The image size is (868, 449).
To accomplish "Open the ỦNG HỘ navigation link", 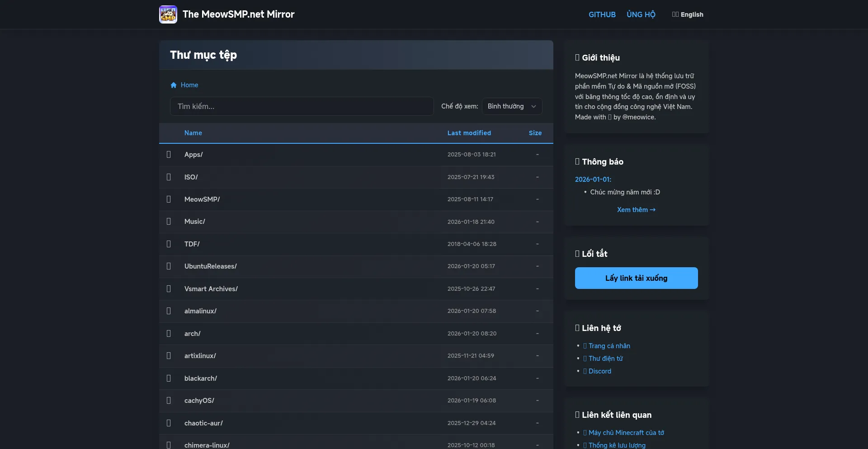I will pyautogui.click(x=641, y=14).
